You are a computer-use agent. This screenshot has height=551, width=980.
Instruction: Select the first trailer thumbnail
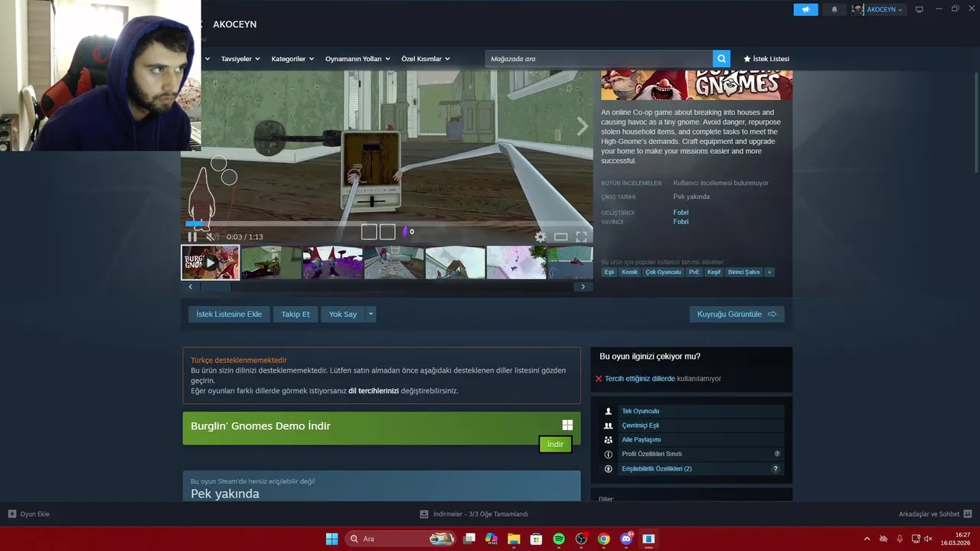tap(211, 262)
